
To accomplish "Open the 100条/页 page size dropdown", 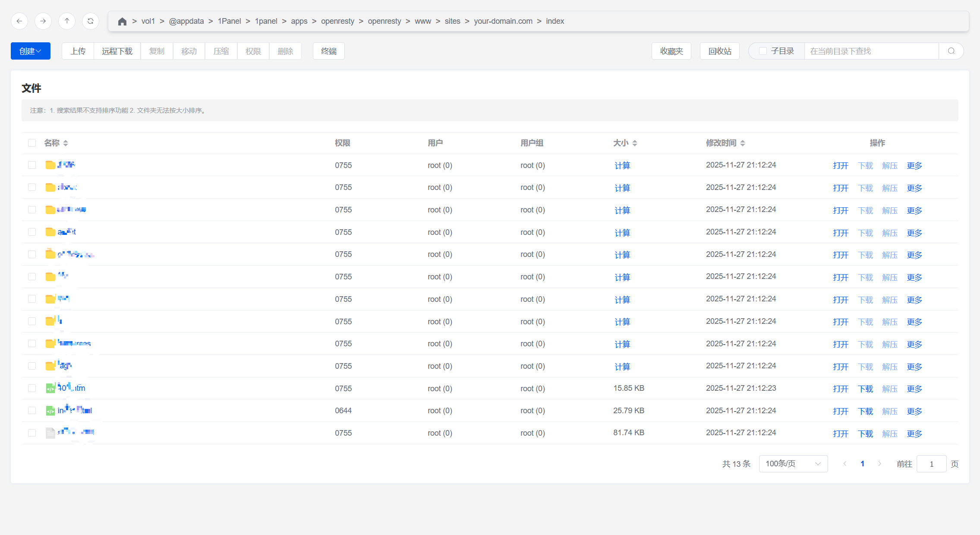I will [x=793, y=464].
